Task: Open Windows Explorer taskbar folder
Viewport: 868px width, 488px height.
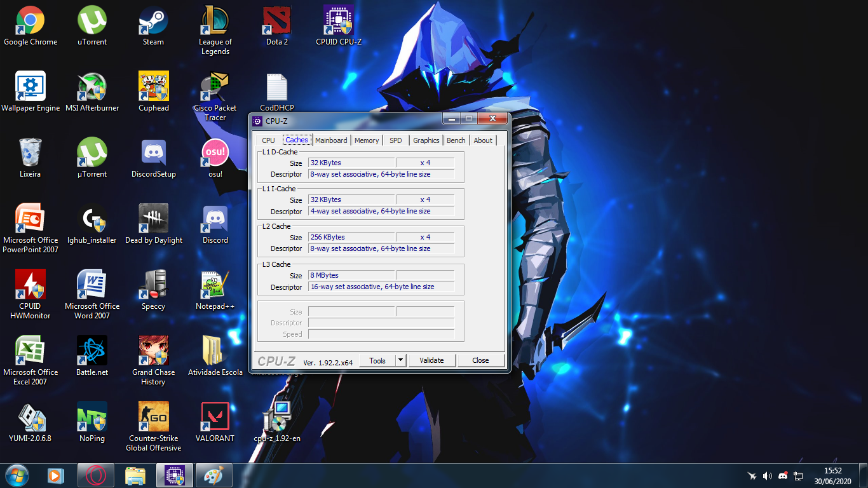Action: pos(135,475)
